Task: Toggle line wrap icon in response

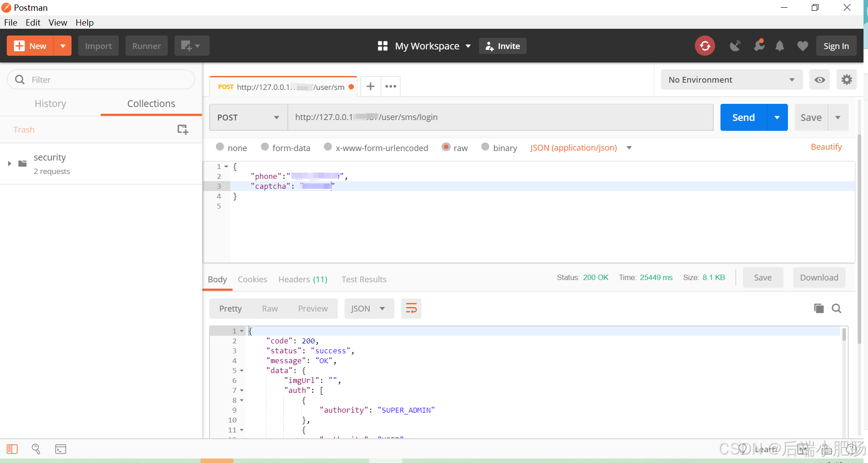Action: [x=411, y=308]
